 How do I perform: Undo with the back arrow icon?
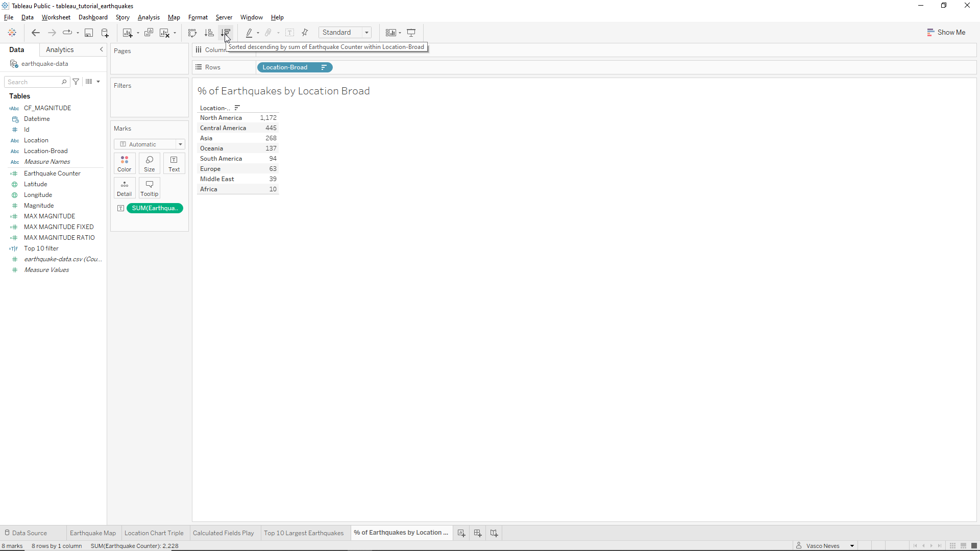point(35,33)
